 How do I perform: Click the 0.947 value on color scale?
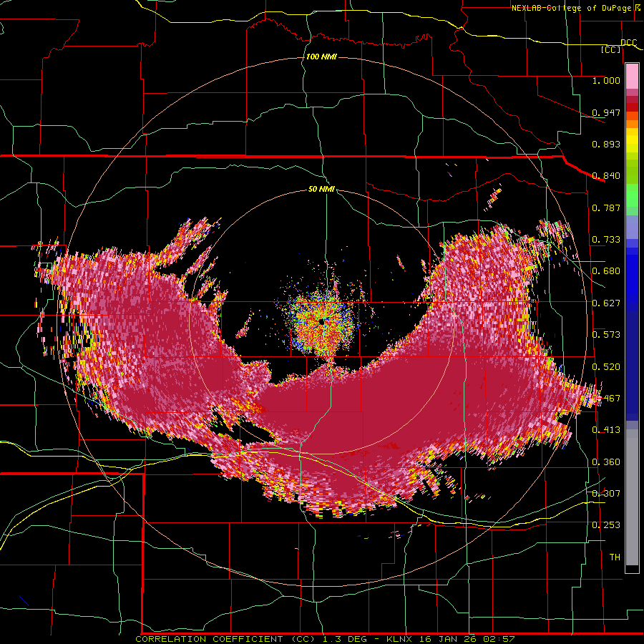pyautogui.click(x=606, y=112)
